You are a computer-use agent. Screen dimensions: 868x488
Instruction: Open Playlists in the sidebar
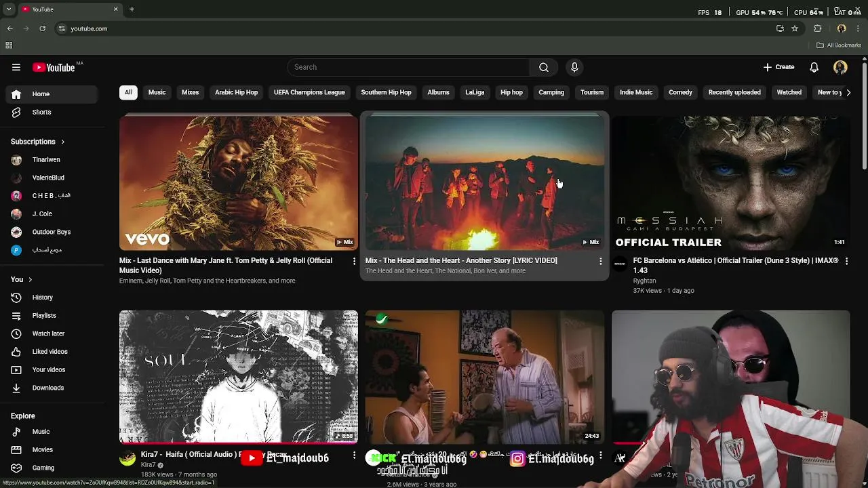pyautogui.click(x=52, y=316)
